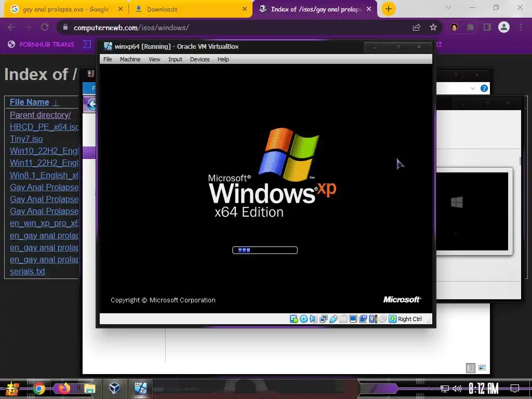Screen dimensions: 532x399
Task: Open Chrome from the taskbar
Action: pos(39,389)
